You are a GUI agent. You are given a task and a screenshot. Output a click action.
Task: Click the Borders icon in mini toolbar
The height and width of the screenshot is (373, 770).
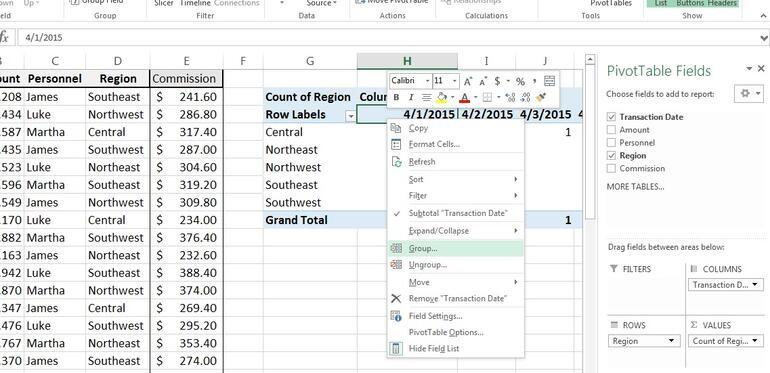[487, 98]
